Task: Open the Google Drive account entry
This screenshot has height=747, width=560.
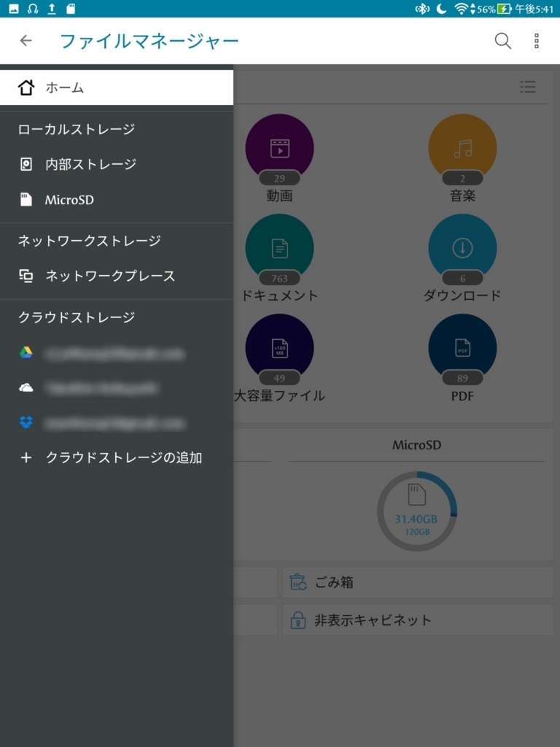Action: point(117,353)
